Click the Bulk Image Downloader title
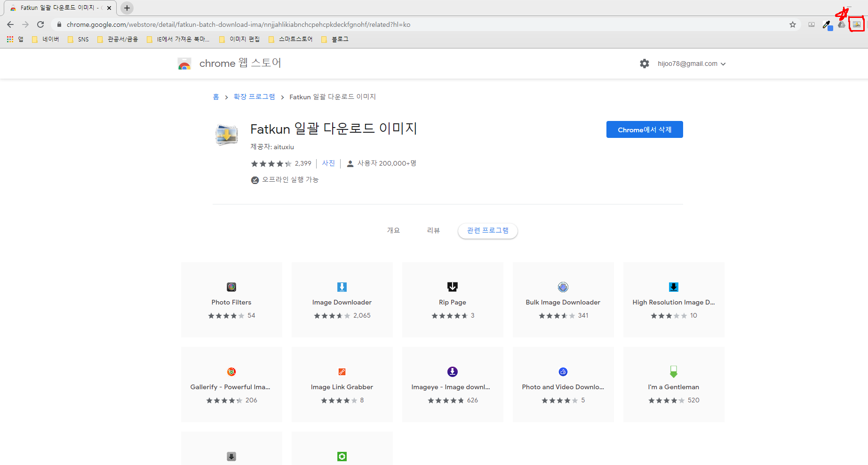This screenshot has width=868, height=465. [563, 302]
